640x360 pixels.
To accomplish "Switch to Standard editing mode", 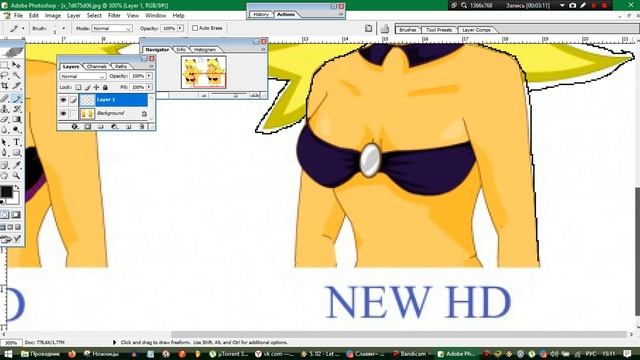I will click(x=4, y=215).
